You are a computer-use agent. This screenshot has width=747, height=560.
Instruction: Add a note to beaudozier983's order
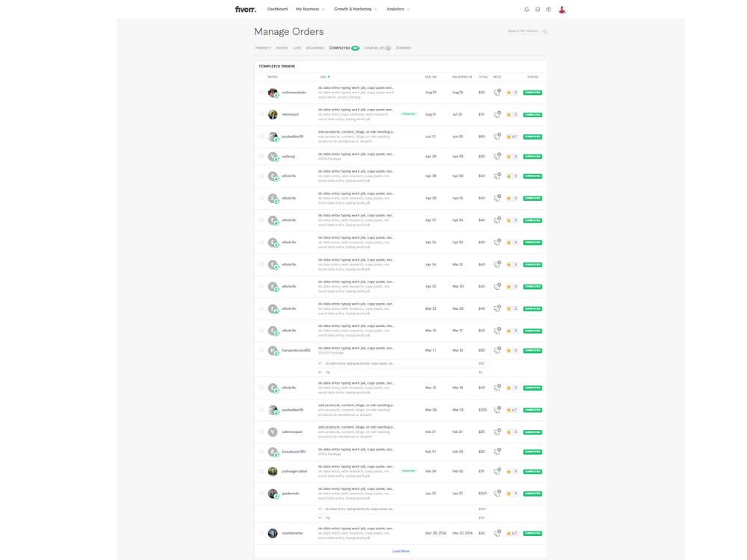[x=497, y=452]
